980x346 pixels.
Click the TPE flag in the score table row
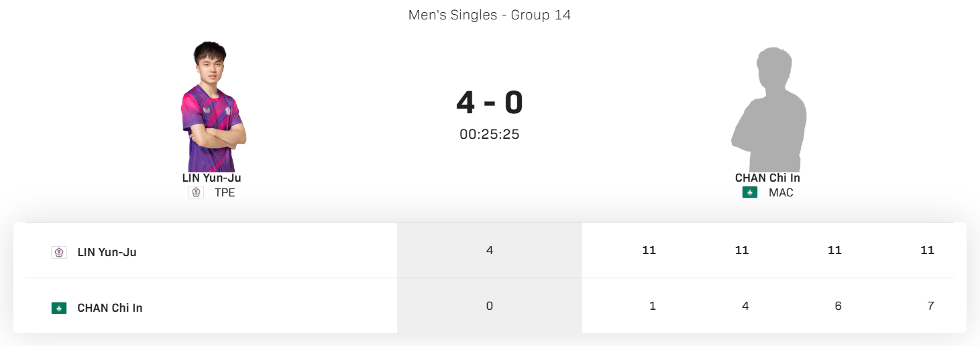(59, 253)
